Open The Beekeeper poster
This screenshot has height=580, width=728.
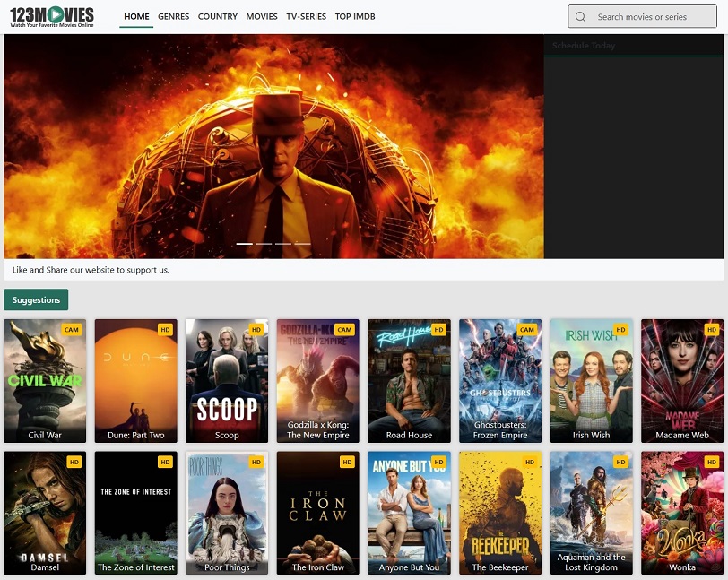coord(500,513)
